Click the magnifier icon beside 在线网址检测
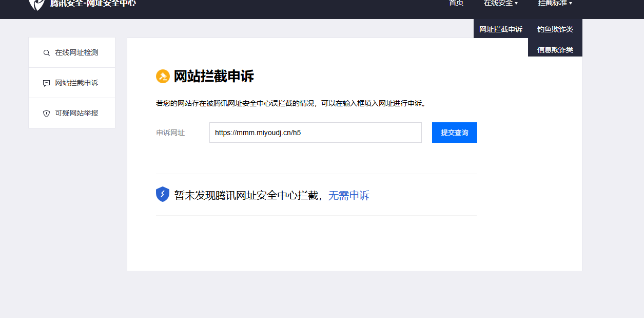 pos(47,52)
